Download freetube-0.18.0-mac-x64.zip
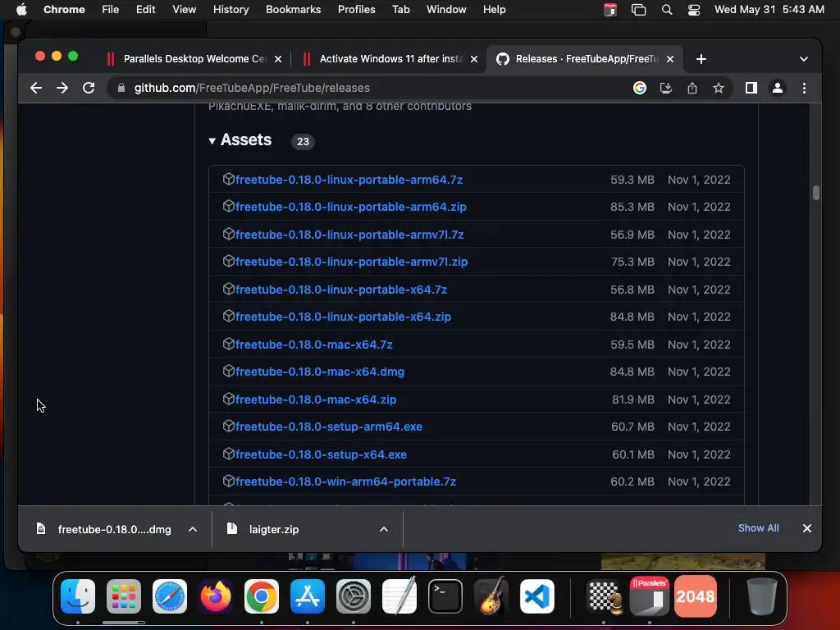 pos(316,399)
